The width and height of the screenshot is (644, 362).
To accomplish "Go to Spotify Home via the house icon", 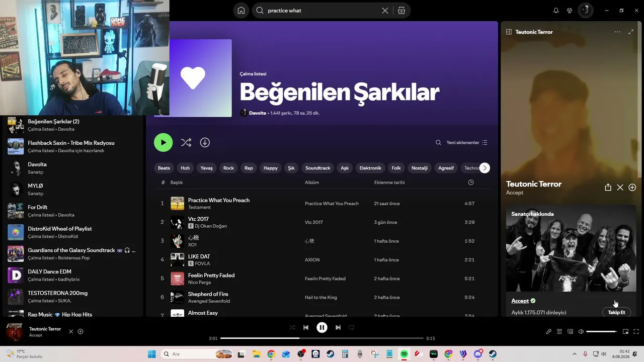I will (241, 11).
